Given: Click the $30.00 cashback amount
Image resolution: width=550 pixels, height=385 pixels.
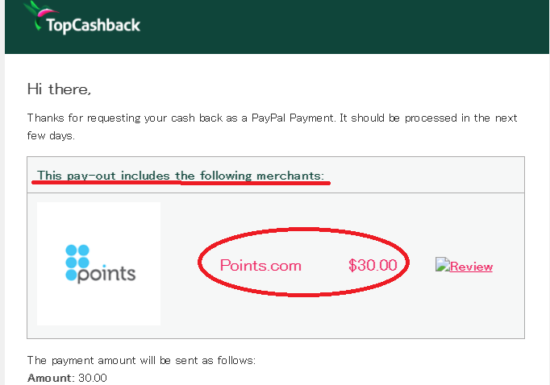Looking at the screenshot, I should coord(373,265).
